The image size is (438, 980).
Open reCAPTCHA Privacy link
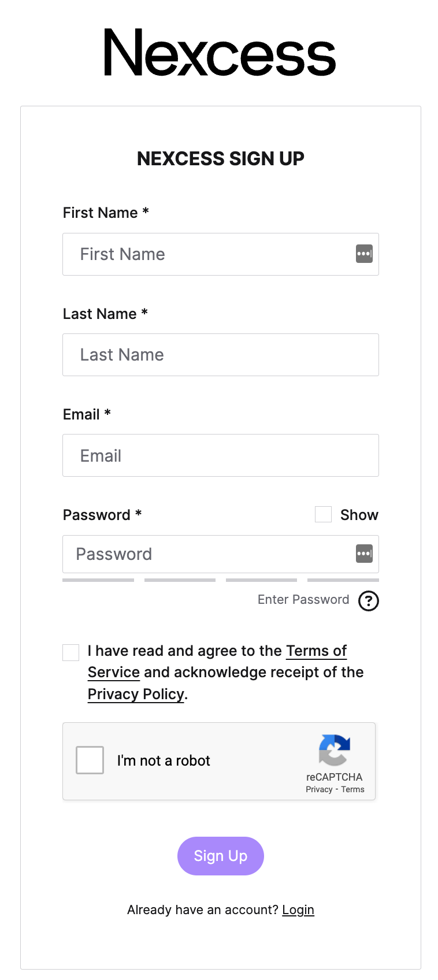(x=318, y=789)
